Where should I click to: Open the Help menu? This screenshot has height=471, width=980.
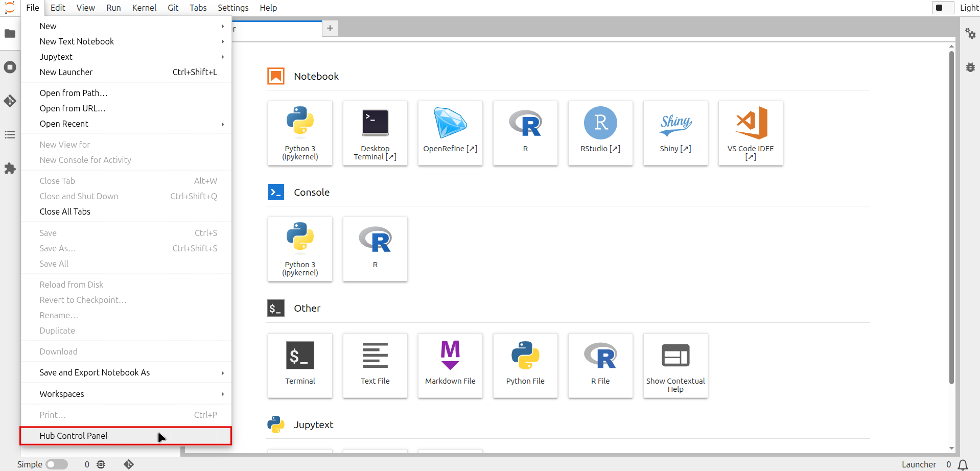(x=268, y=8)
